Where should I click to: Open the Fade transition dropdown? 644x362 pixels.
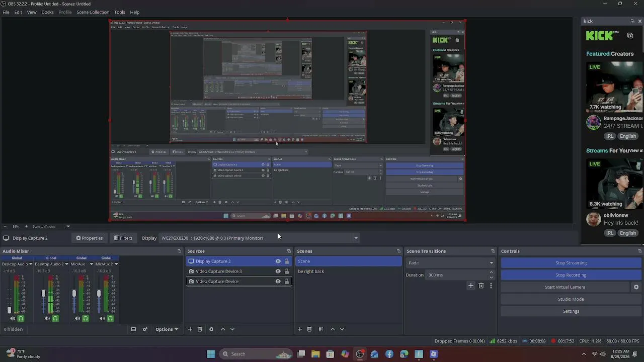click(x=450, y=263)
